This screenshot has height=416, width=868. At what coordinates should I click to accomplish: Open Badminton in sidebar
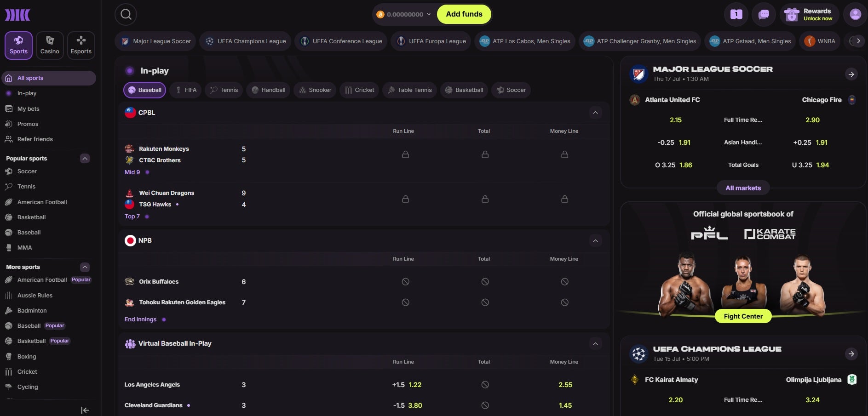(32, 311)
